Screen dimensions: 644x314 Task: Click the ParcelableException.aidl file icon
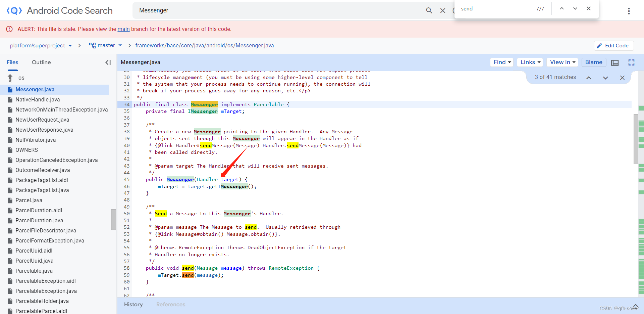(10, 281)
